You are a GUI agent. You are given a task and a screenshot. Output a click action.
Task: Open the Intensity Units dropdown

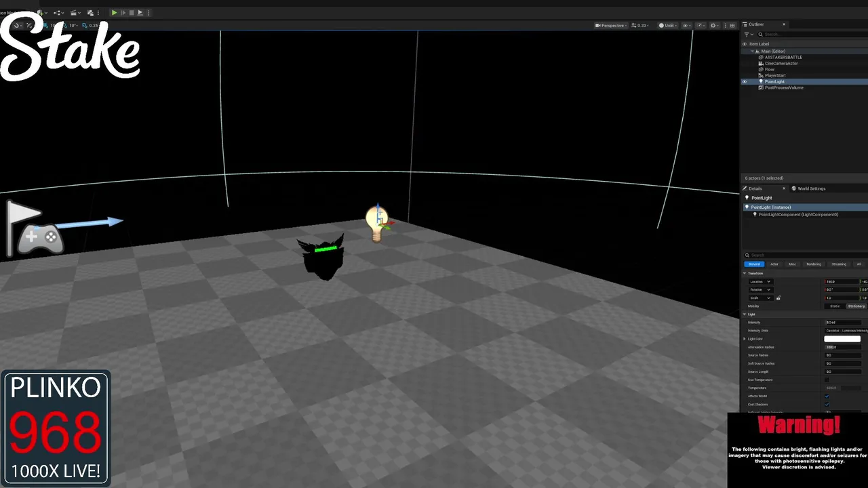click(846, 331)
